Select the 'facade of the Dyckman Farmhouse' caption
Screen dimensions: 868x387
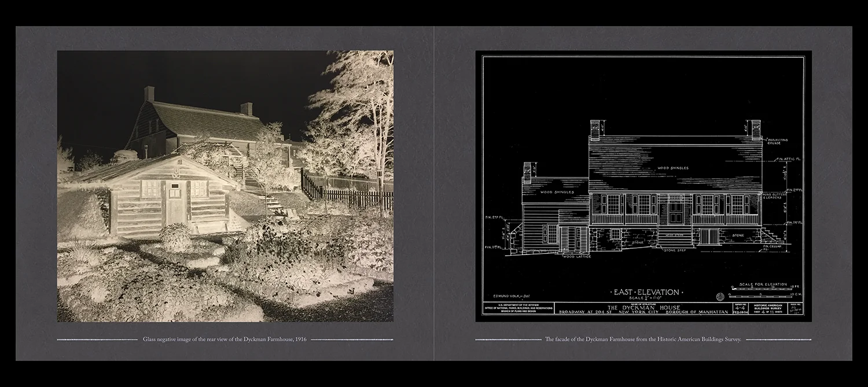[x=643, y=339]
